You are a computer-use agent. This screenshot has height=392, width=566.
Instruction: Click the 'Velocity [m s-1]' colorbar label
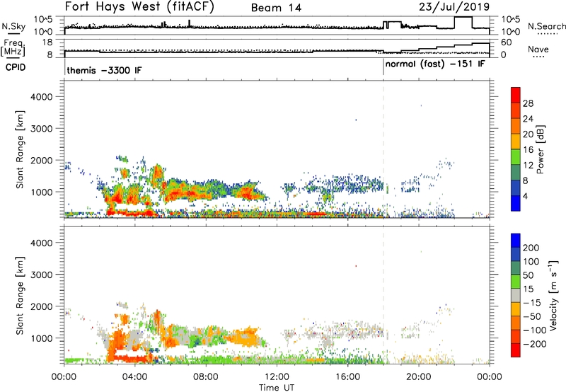(553, 295)
